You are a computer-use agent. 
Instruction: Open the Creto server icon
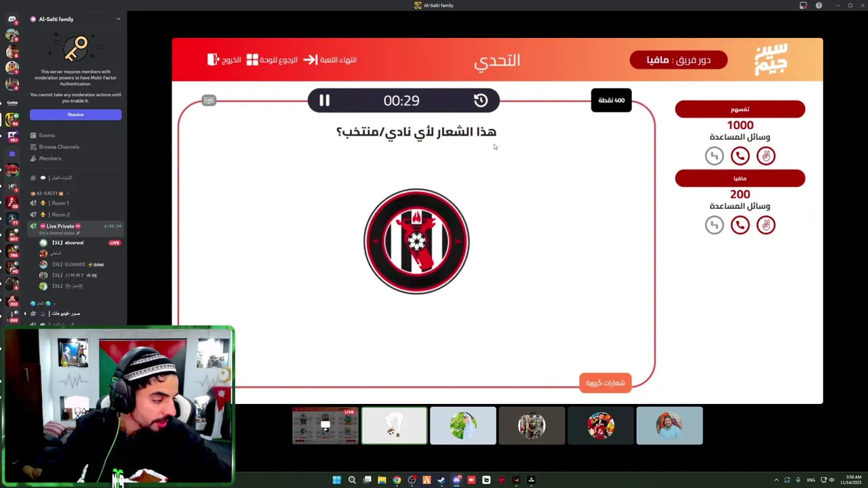coord(12,103)
